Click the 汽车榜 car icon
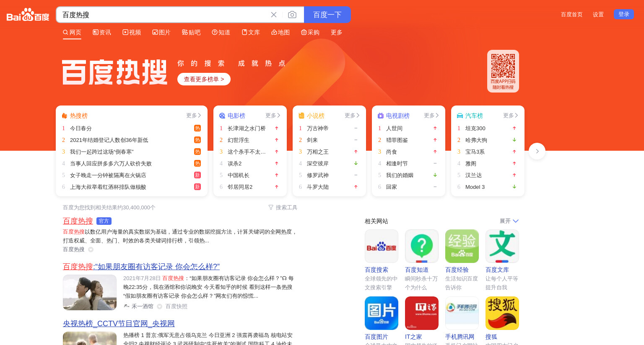 (460, 116)
